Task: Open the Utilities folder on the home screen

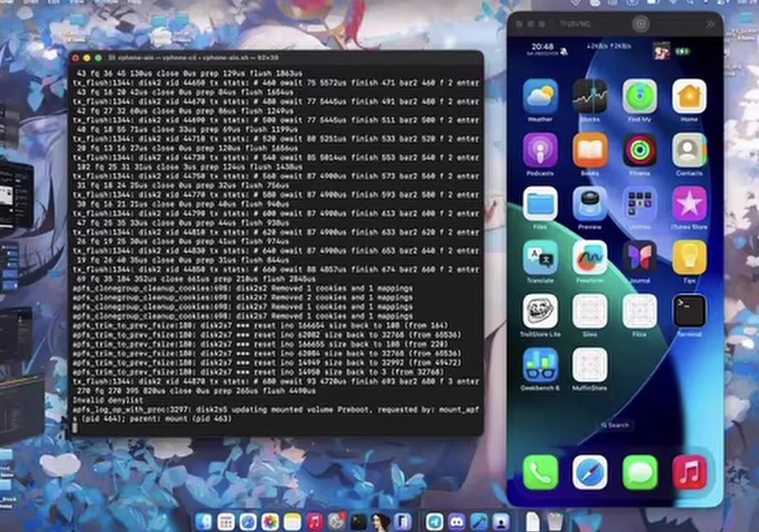Action: coord(639,204)
